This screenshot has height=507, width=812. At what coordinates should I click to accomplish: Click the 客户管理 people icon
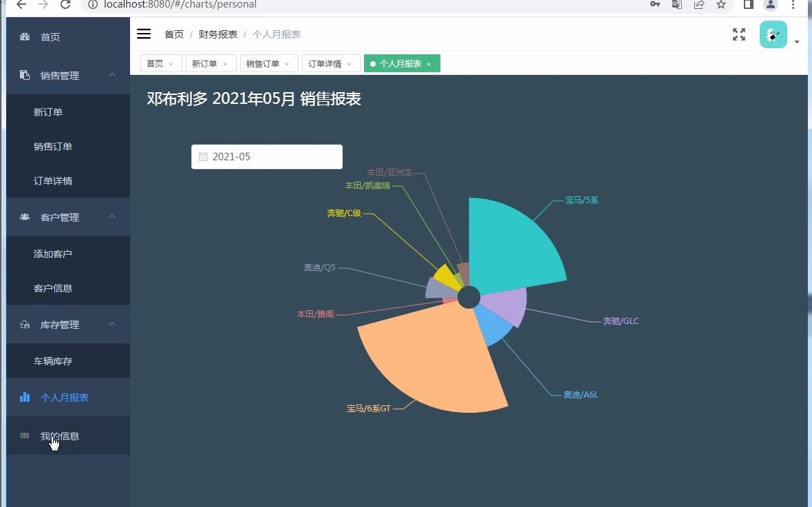pyautogui.click(x=24, y=217)
